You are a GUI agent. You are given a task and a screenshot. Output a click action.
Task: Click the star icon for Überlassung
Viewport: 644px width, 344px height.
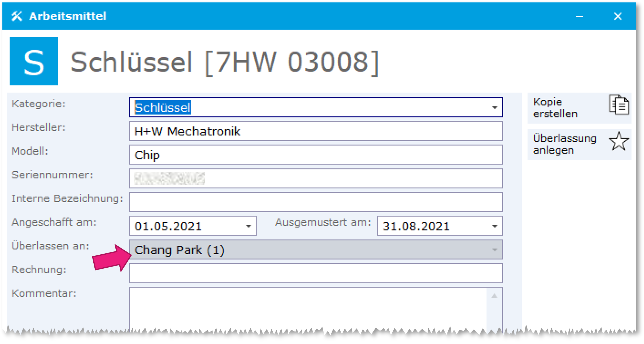pyautogui.click(x=619, y=142)
